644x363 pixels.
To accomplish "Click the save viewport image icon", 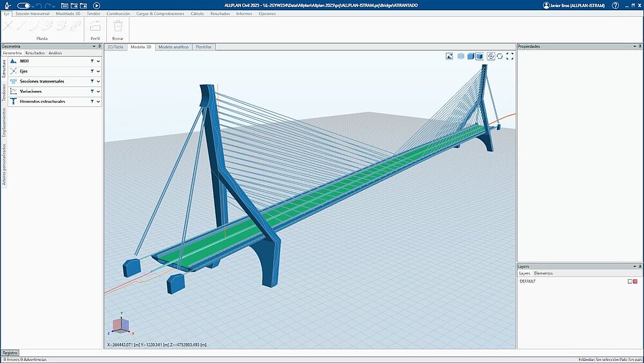I will [449, 56].
